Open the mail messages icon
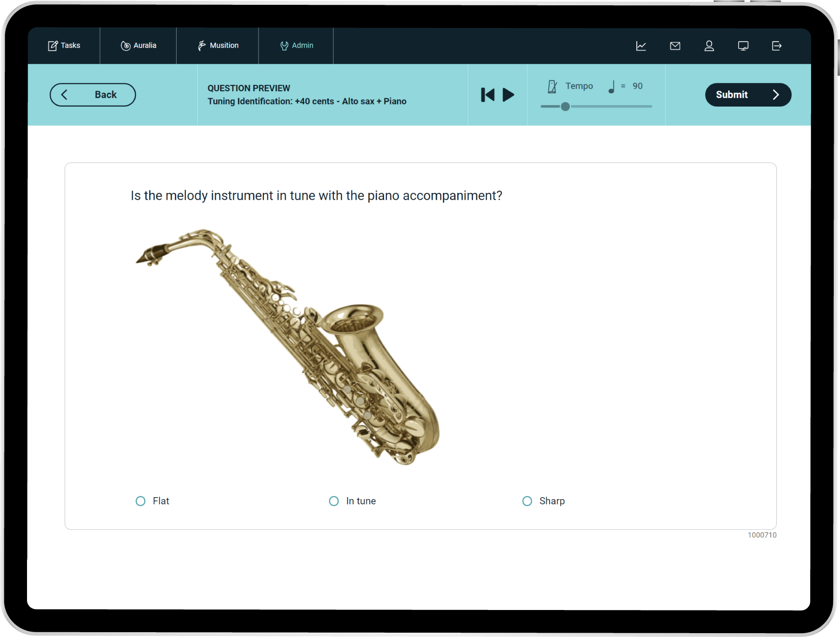840x637 pixels. [675, 46]
